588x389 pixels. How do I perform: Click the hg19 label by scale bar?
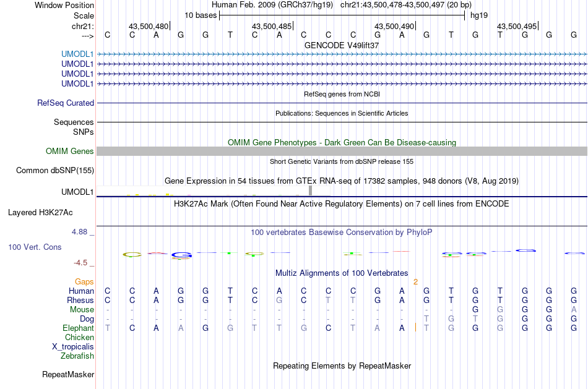(479, 15)
